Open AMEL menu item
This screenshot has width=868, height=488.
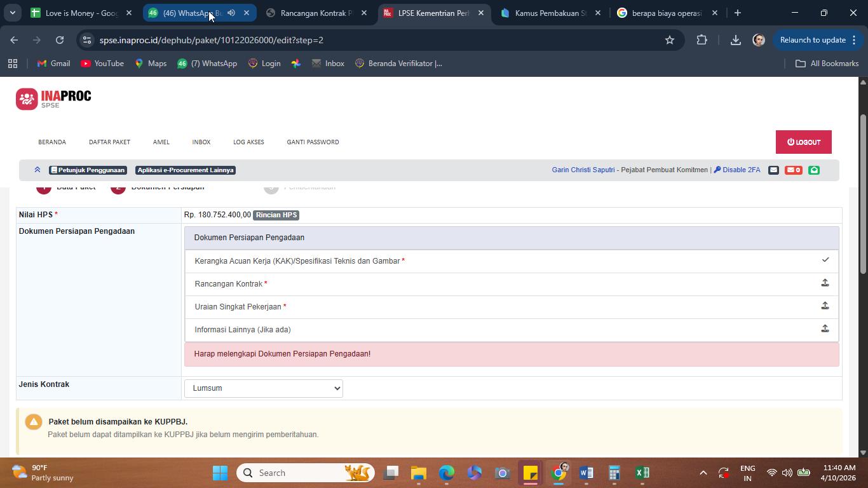(x=161, y=142)
